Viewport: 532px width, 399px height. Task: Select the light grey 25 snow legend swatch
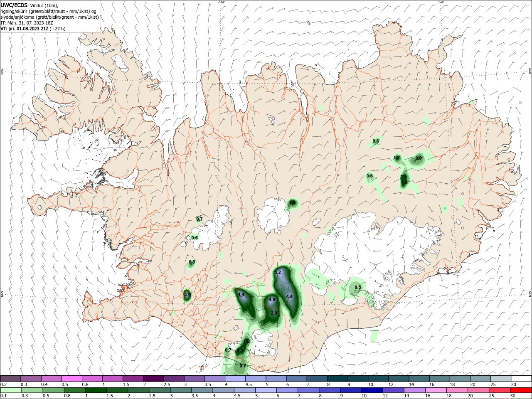(x=501, y=379)
